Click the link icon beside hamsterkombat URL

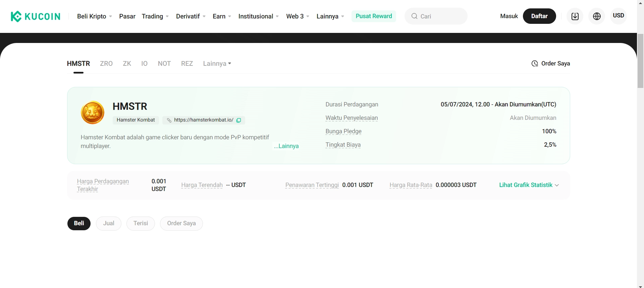(169, 120)
